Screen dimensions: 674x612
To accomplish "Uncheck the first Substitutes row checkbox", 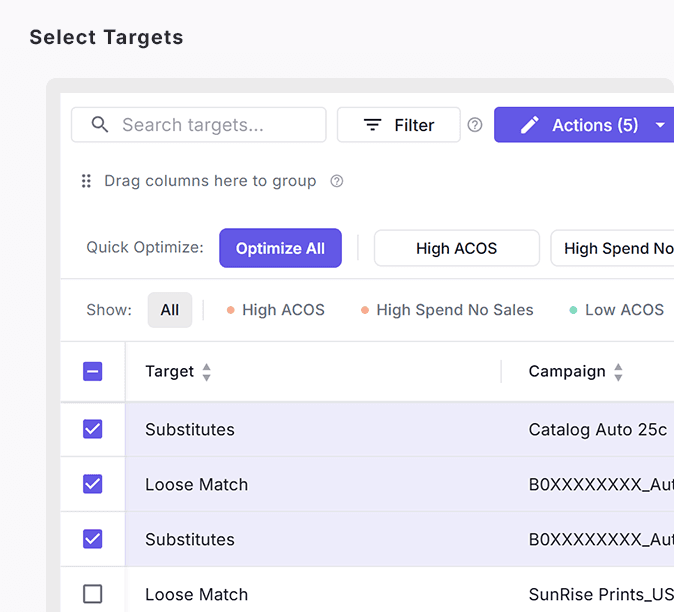I will [x=92, y=429].
